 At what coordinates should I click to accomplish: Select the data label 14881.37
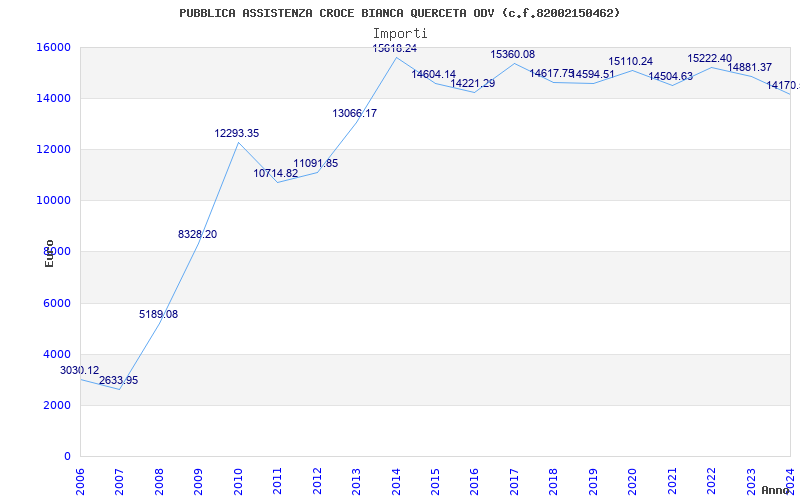[x=749, y=67]
